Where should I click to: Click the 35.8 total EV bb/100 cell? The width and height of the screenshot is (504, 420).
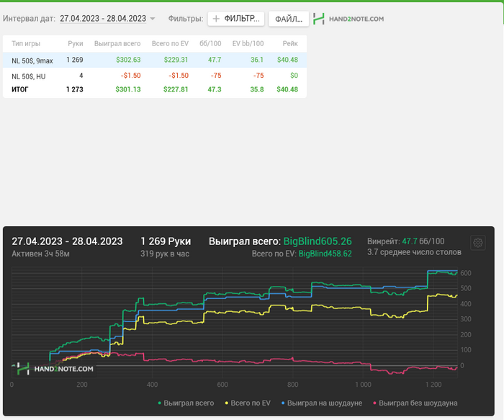click(x=257, y=89)
